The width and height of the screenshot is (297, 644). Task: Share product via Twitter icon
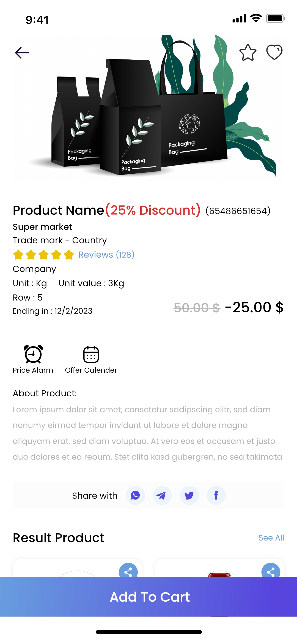tap(189, 495)
